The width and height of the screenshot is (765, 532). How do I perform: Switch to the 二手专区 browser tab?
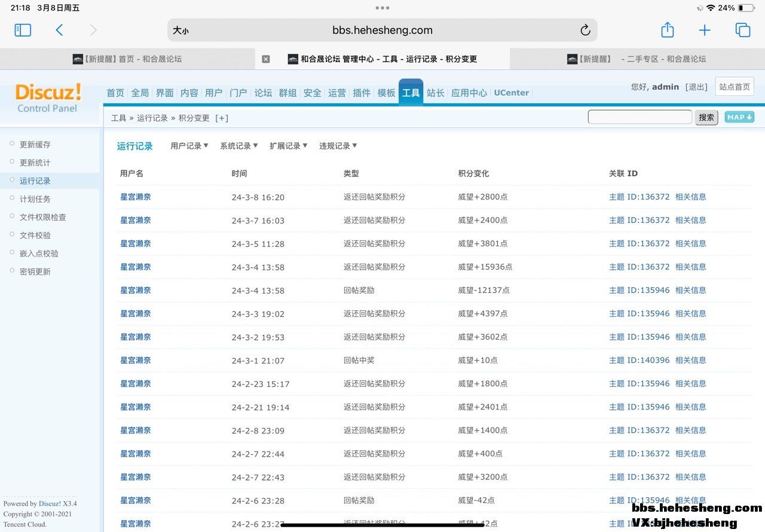637,59
